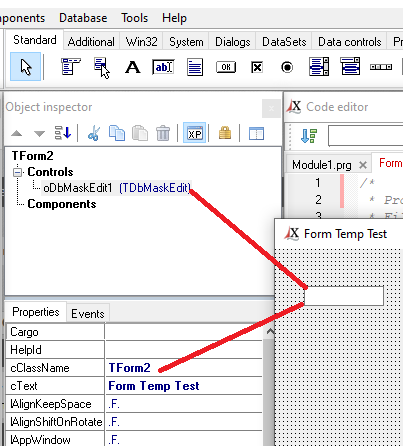The image size is (403, 446).
Task: Close the Object inspector panel
Action: 271,108
